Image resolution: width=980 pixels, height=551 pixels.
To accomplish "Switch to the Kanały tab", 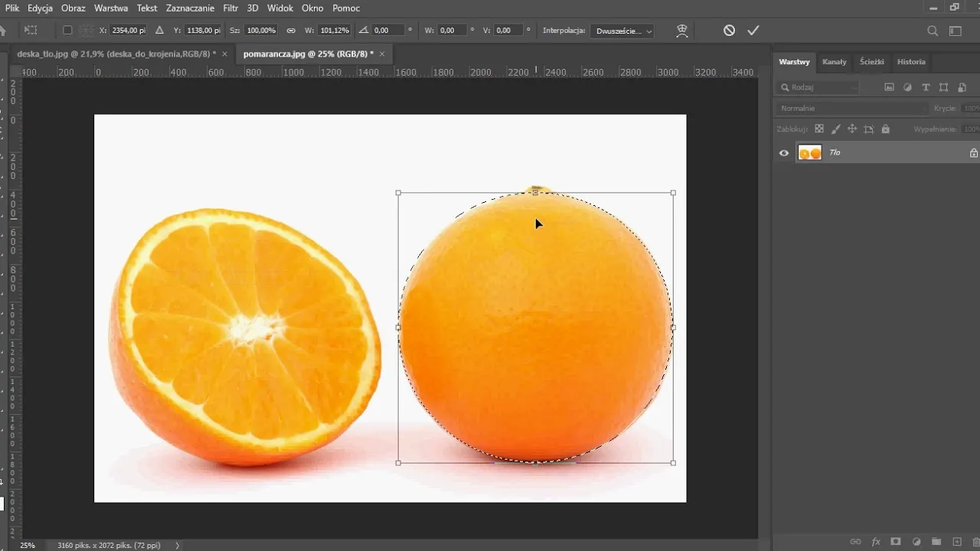I will click(x=835, y=62).
